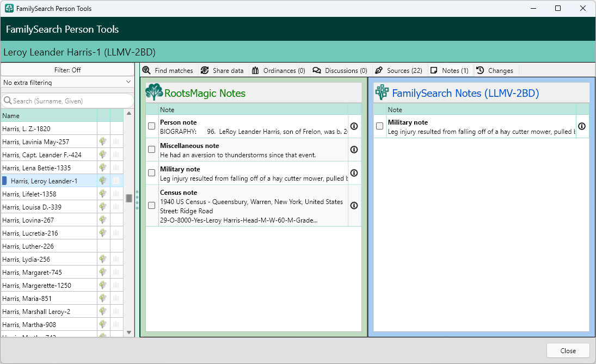596x364 pixels.
Task: Open info for RootsMagic Military note
Action: (354, 173)
